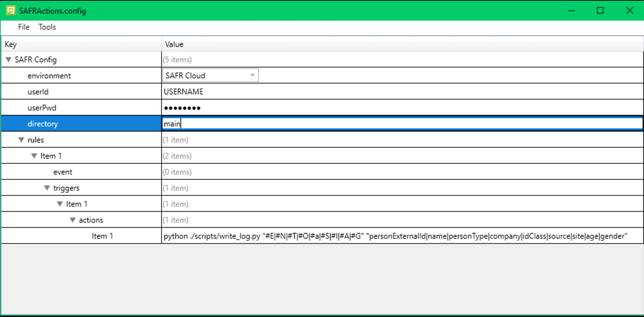
Task: Open the environment SAFR Cloud dropdown
Action: coord(210,76)
